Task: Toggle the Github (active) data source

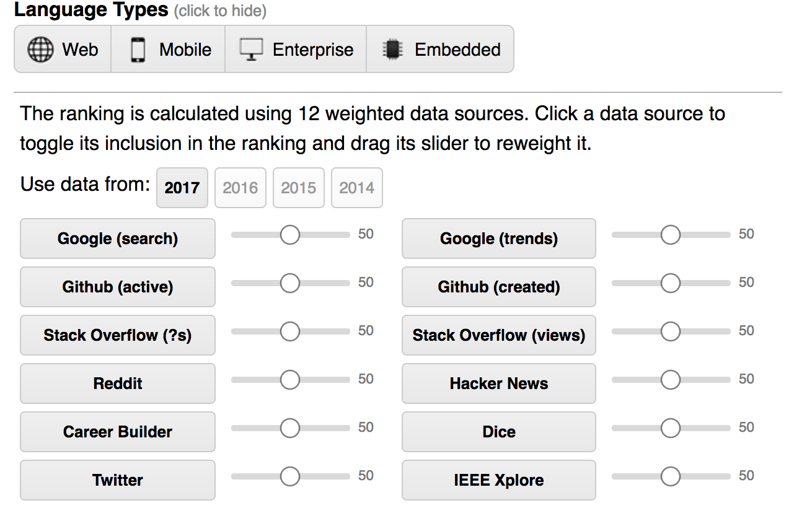Action: pos(117,287)
